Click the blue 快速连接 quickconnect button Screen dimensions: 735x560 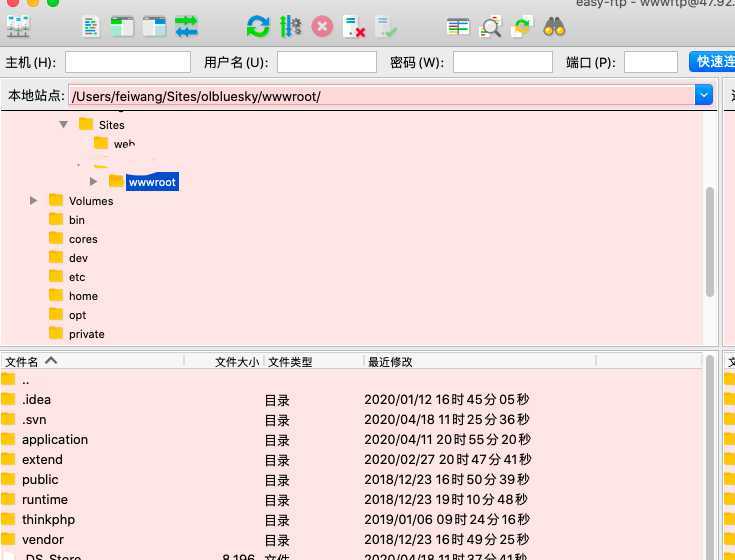point(712,62)
